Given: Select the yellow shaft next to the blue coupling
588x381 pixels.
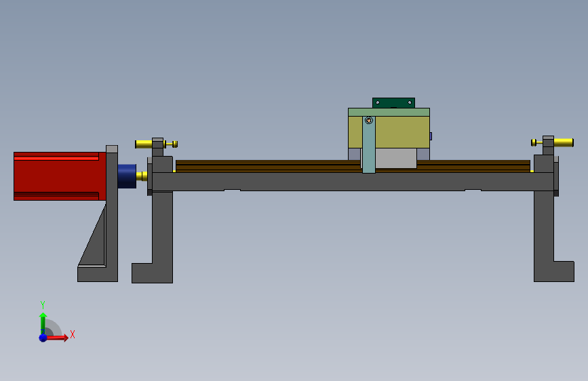Looking at the screenshot, I should pyautogui.click(x=142, y=176).
